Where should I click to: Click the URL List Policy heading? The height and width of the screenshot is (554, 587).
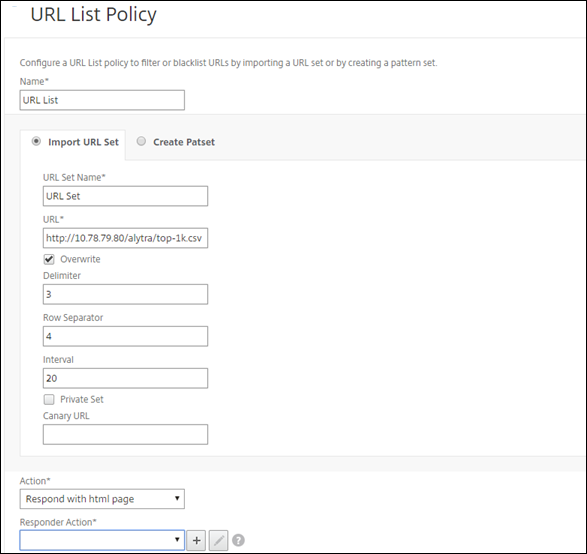coord(94,15)
